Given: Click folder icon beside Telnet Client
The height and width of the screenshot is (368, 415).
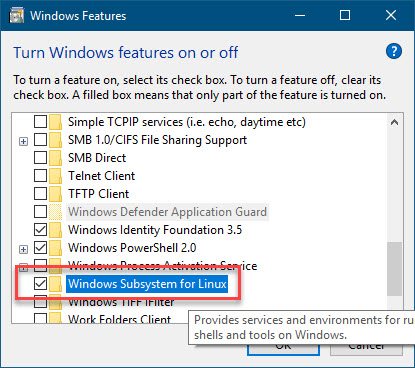Looking at the screenshot, I should coord(55,176).
